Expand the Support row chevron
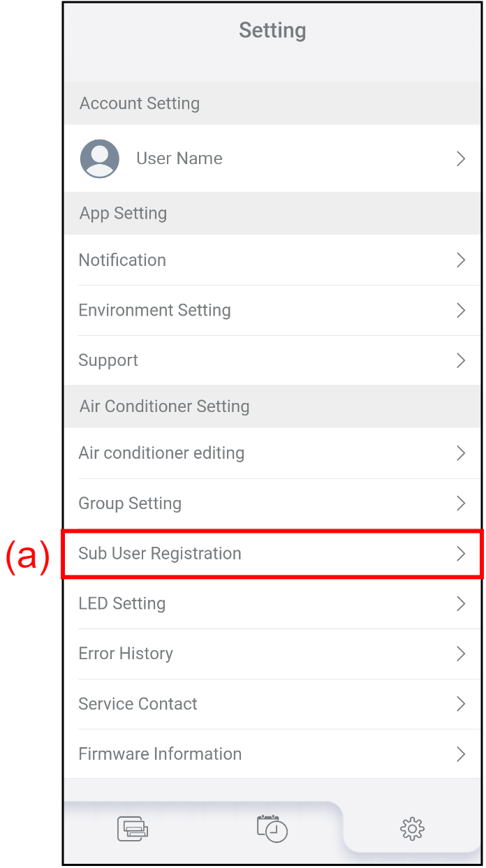The width and height of the screenshot is (486, 868). (460, 360)
